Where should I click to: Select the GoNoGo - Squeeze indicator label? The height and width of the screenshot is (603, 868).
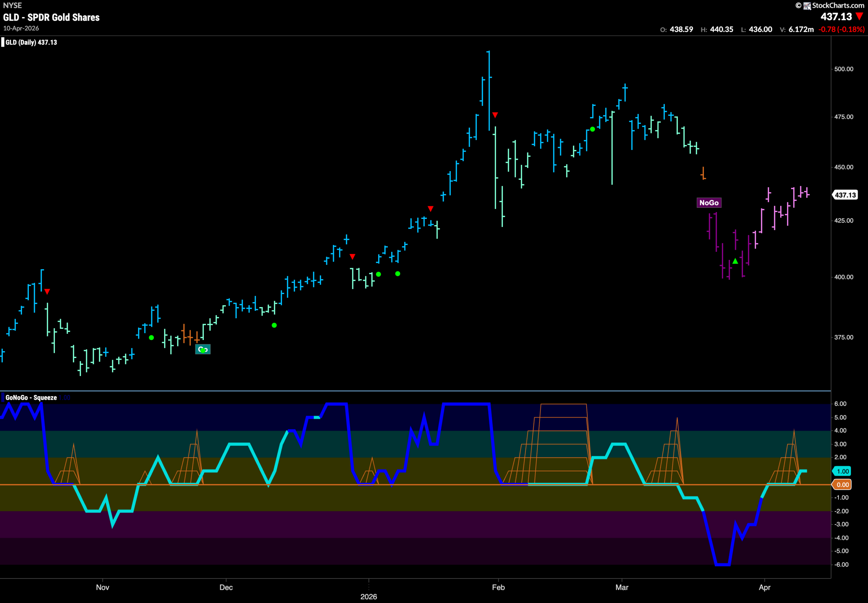31,397
